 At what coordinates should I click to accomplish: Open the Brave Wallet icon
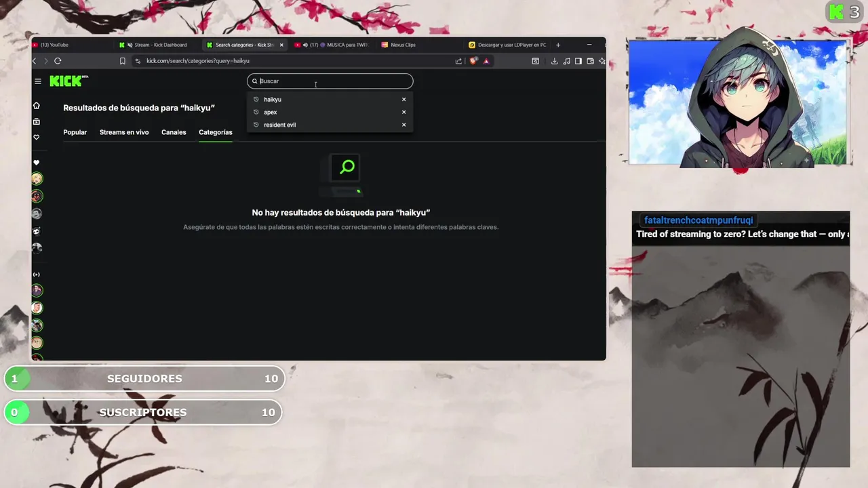coord(591,61)
